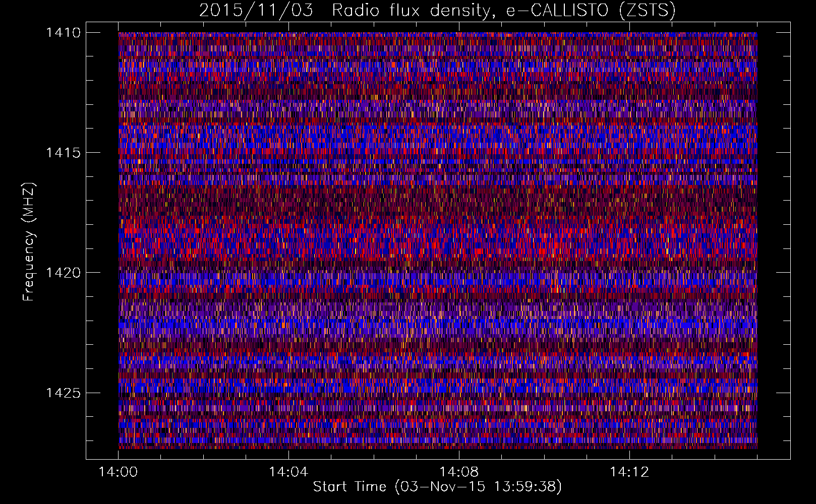
Task: Select the '1425' frequency axis label
Action: [x=63, y=393]
